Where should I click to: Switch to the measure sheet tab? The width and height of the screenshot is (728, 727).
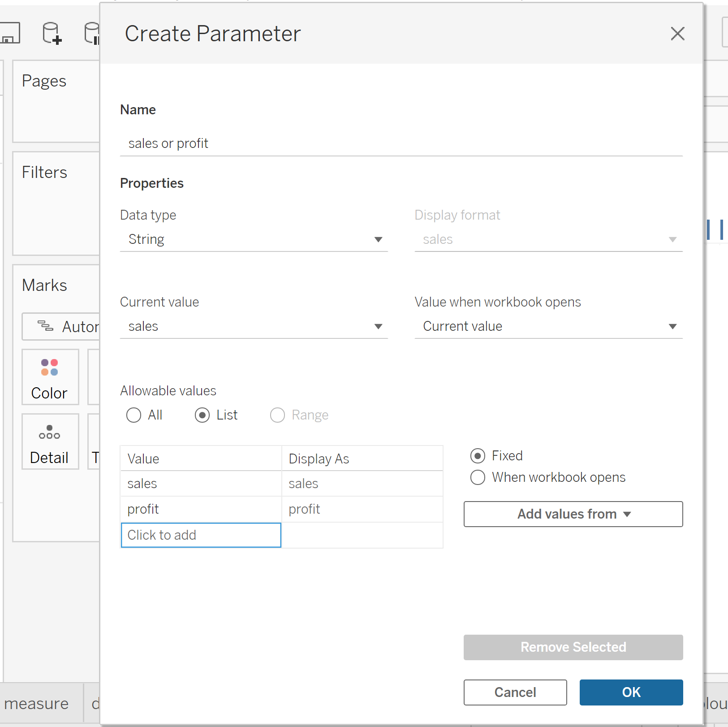point(37,704)
